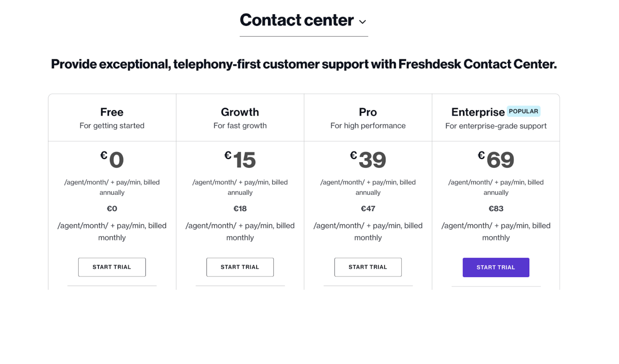Start trial for the Growth plan
Image resolution: width=619 pixels, height=364 pixels.
(x=240, y=267)
